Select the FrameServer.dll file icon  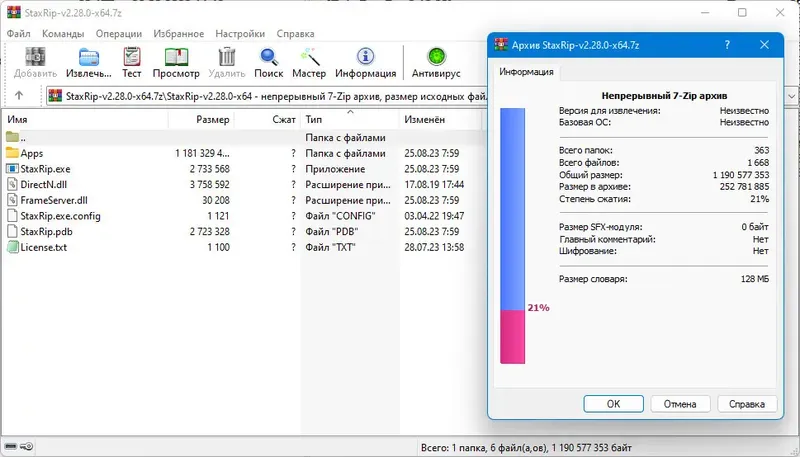(x=12, y=200)
